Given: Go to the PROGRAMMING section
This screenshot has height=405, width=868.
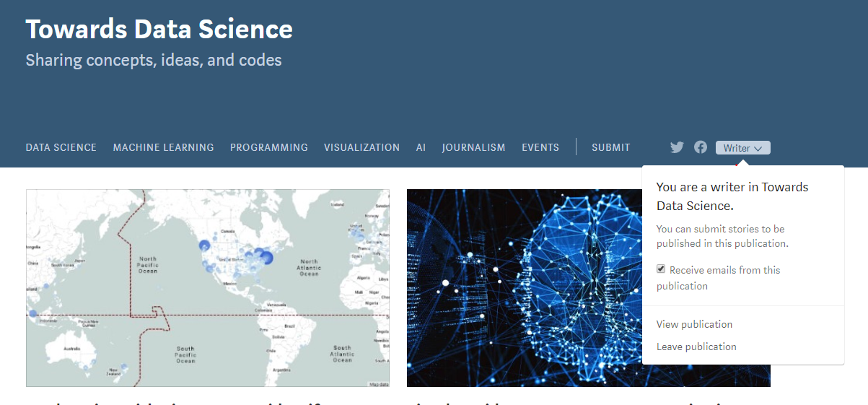Looking at the screenshot, I should [269, 147].
